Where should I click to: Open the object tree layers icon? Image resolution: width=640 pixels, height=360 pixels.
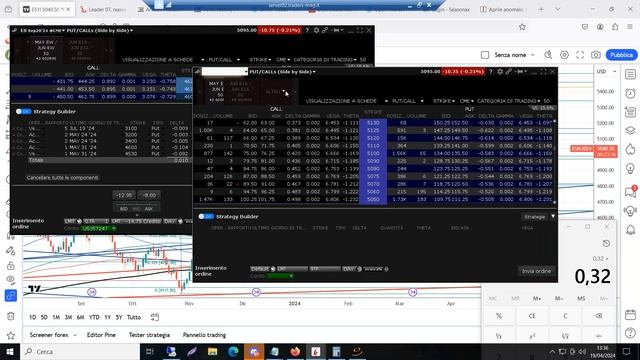pos(630,130)
